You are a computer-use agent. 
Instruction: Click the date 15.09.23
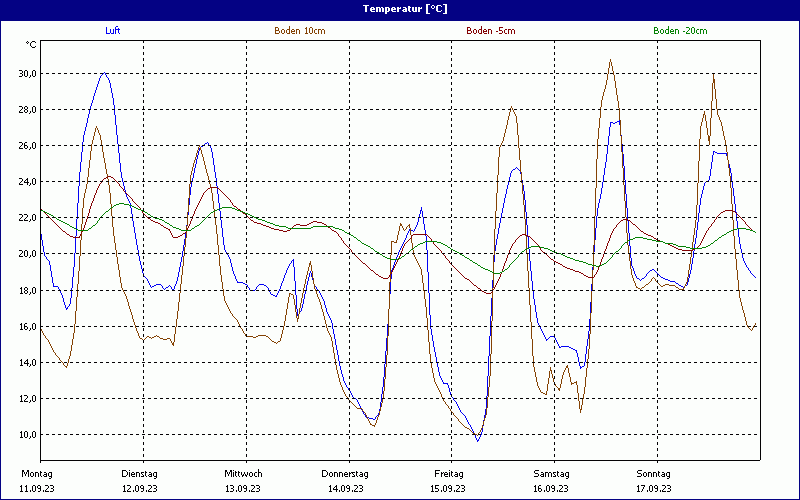[448, 489]
